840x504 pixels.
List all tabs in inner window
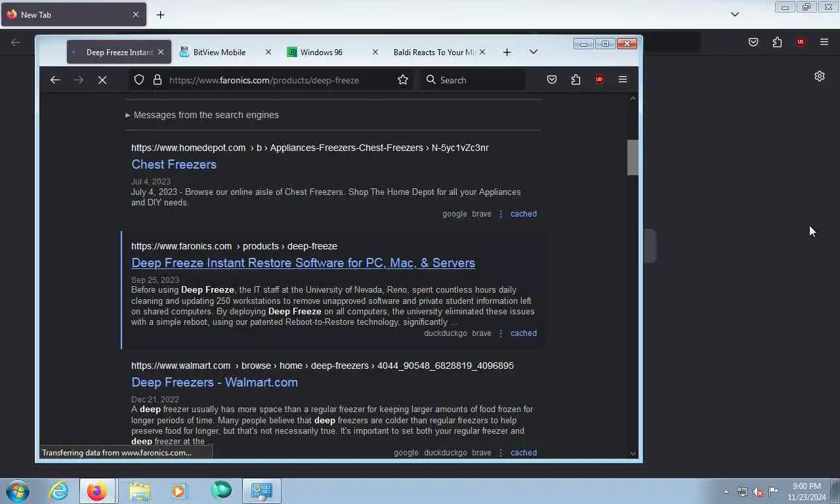[x=534, y=52]
